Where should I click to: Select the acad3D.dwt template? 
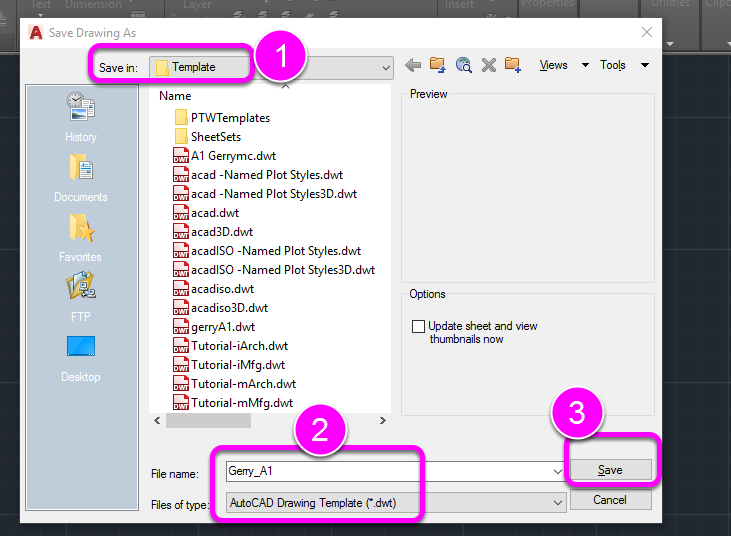[213, 232]
